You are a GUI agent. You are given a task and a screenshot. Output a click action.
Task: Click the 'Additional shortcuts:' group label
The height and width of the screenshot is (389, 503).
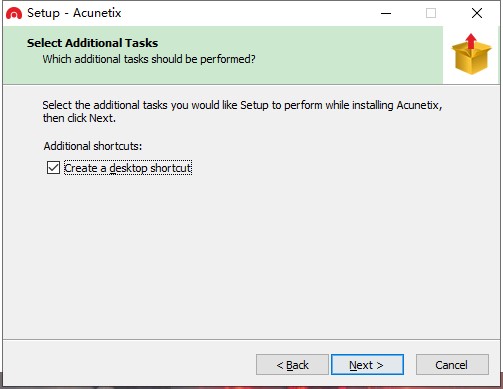(93, 146)
